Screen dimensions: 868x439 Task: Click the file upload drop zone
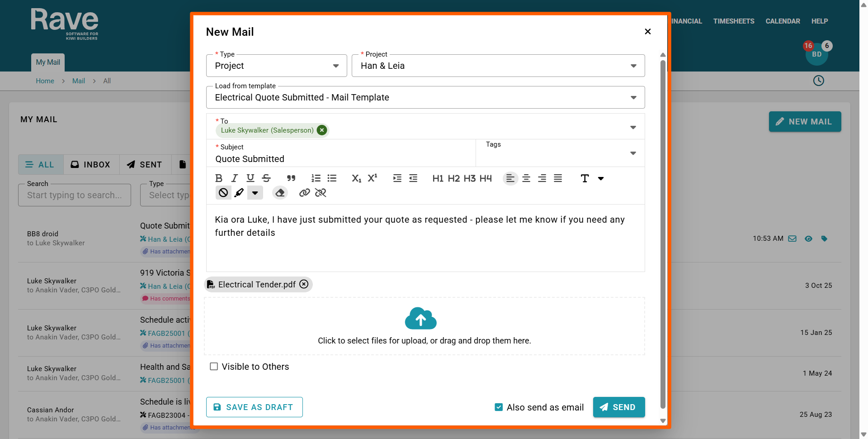[425, 326]
